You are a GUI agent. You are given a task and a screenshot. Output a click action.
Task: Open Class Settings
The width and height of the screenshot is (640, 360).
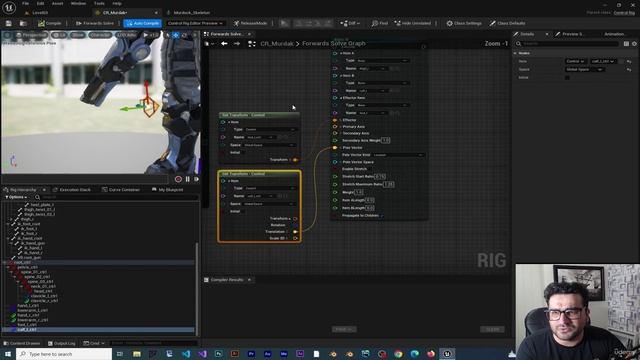(464, 23)
